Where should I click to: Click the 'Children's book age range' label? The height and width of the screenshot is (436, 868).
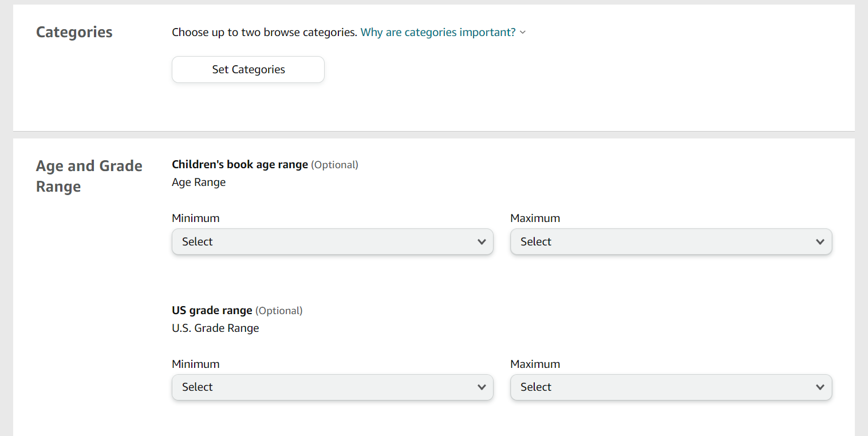[x=239, y=164]
